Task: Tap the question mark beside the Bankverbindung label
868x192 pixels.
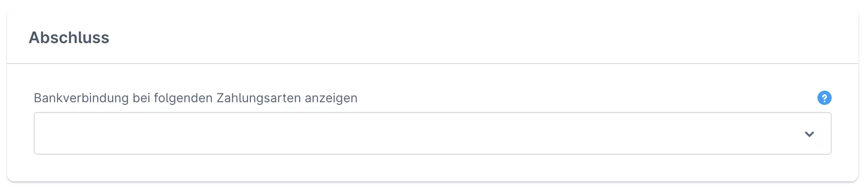Action: [x=824, y=98]
